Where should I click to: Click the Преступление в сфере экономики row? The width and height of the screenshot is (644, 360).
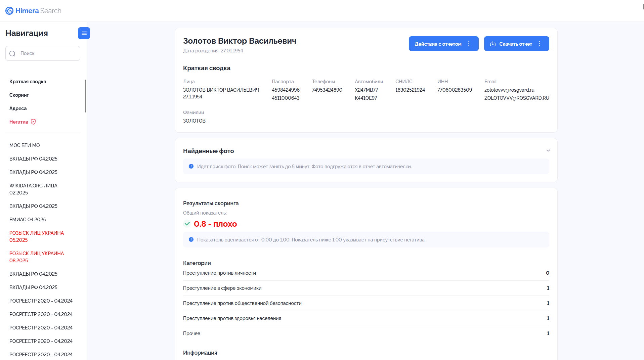366,288
